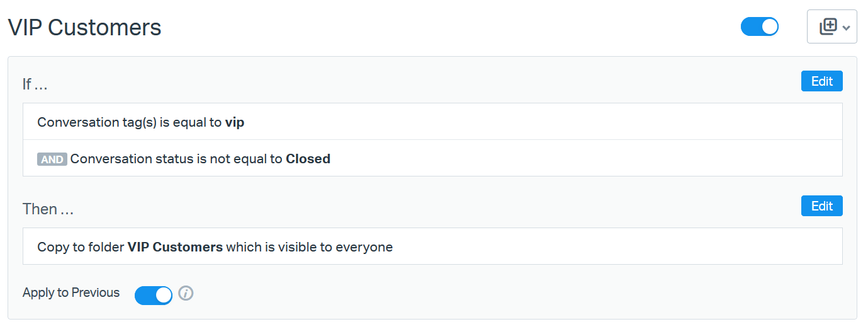Click the Then section heading
This screenshot has height=329, width=868.
[x=48, y=209]
